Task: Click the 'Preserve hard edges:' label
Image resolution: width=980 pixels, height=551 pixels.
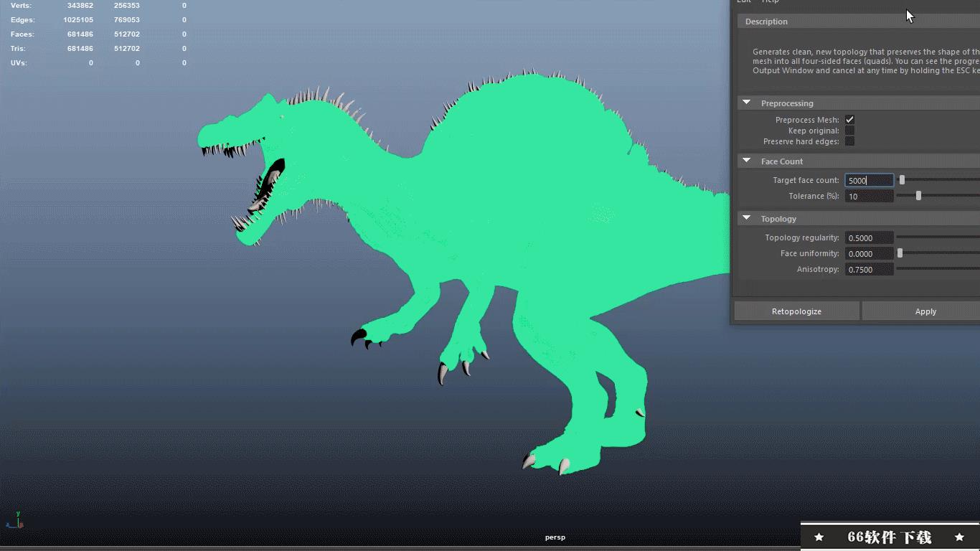Action: pos(801,141)
